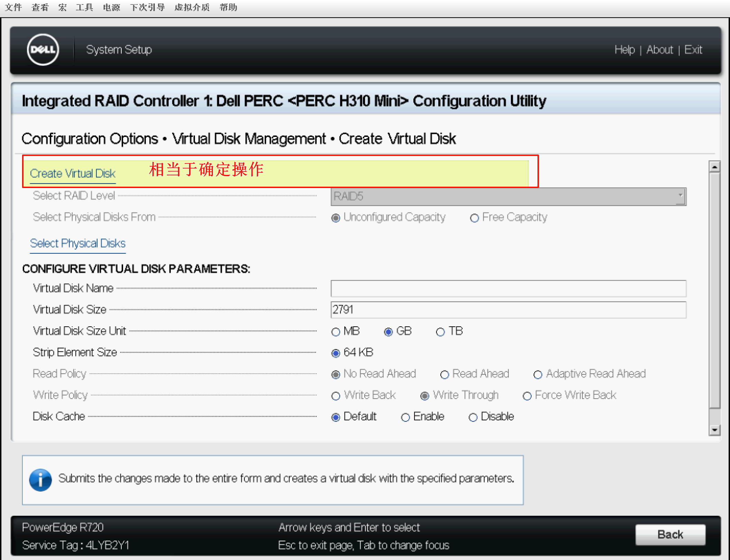This screenshot has width=730, height=560.
Task: Open the 帮助 menu
Action: (228, 7)
